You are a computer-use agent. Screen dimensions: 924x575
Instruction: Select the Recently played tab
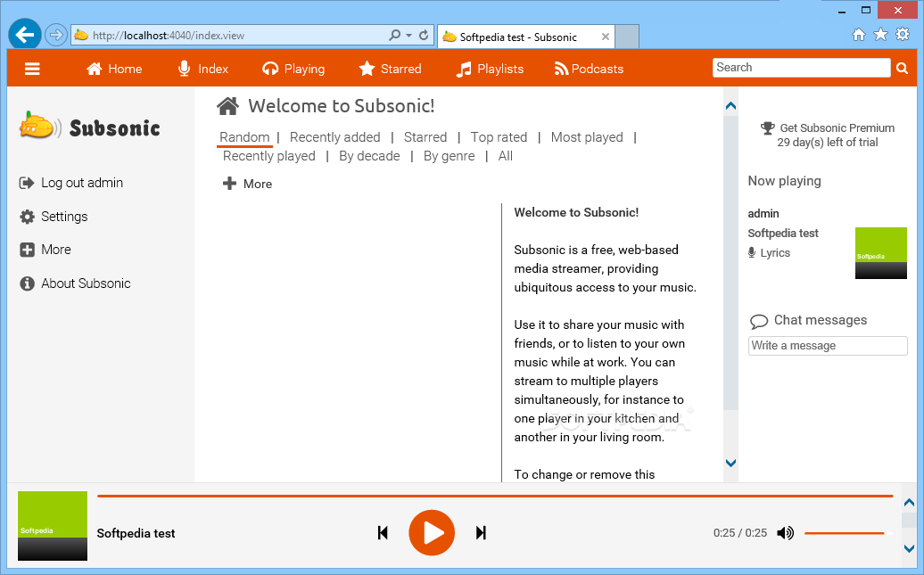point(269,156)
